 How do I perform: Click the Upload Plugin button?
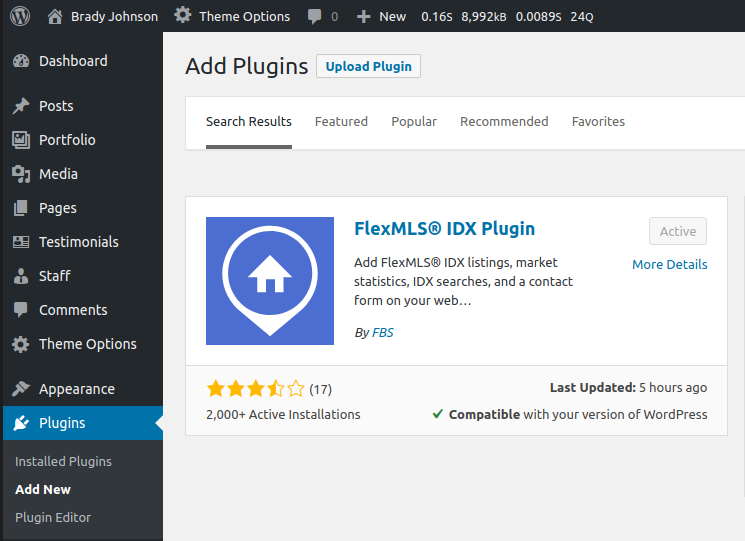click(368, 66)
